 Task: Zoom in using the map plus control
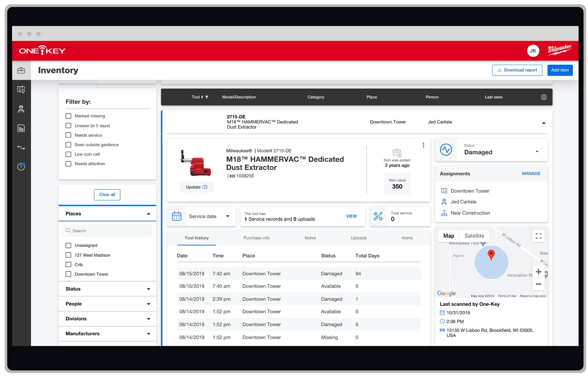point(538,271)
